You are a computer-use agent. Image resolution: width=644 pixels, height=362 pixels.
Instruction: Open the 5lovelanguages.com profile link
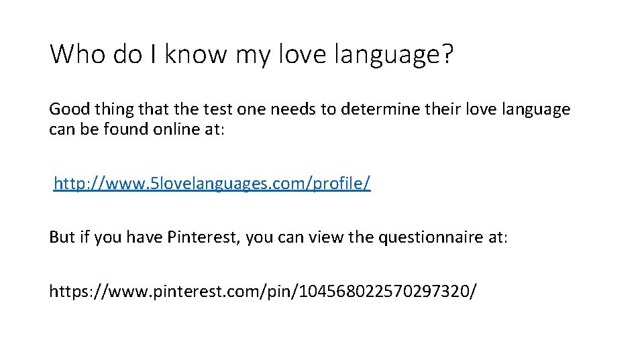click(x=211, y=183)
